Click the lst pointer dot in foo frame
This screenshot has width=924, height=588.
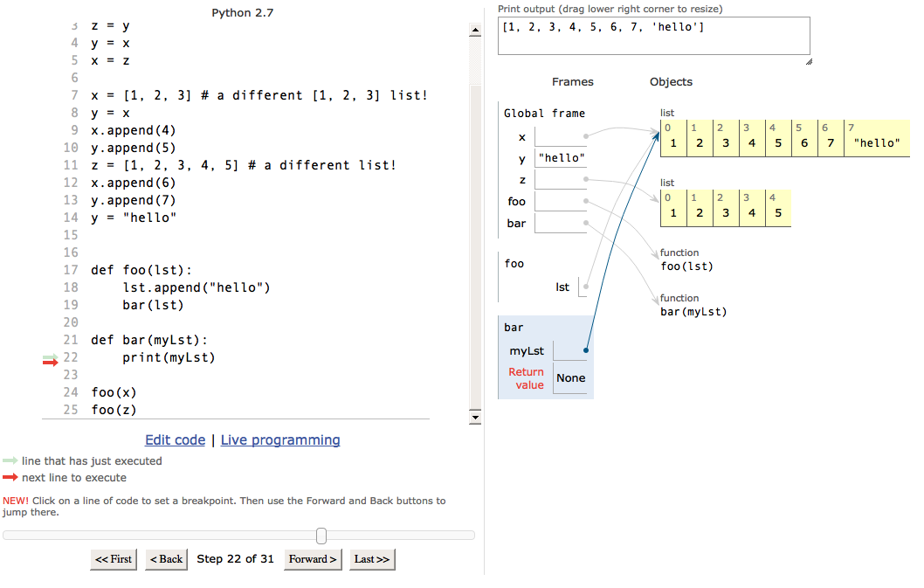point(586,287)
